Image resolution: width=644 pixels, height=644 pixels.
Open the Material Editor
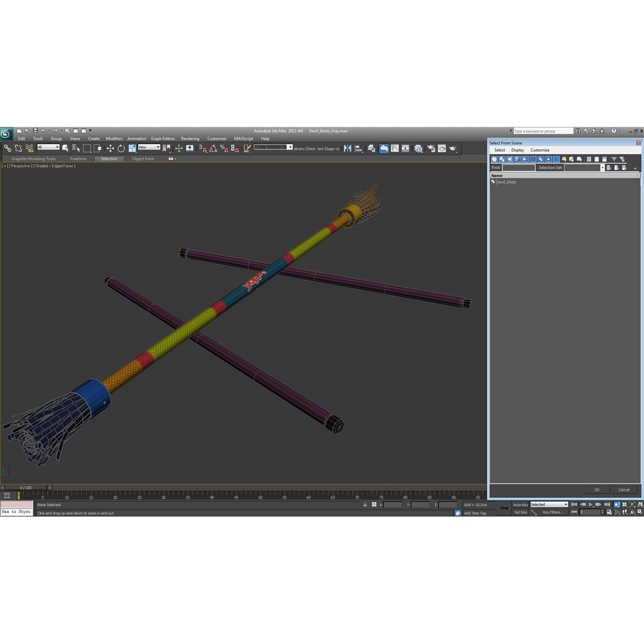pos(418,148)
